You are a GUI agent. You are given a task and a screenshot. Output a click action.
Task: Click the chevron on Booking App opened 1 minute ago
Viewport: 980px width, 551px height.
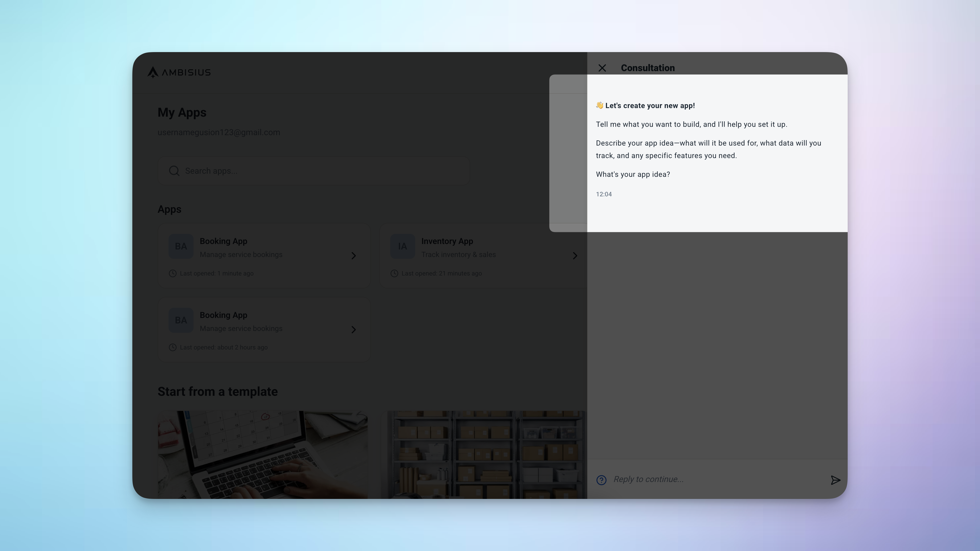[x=353, y=255]
